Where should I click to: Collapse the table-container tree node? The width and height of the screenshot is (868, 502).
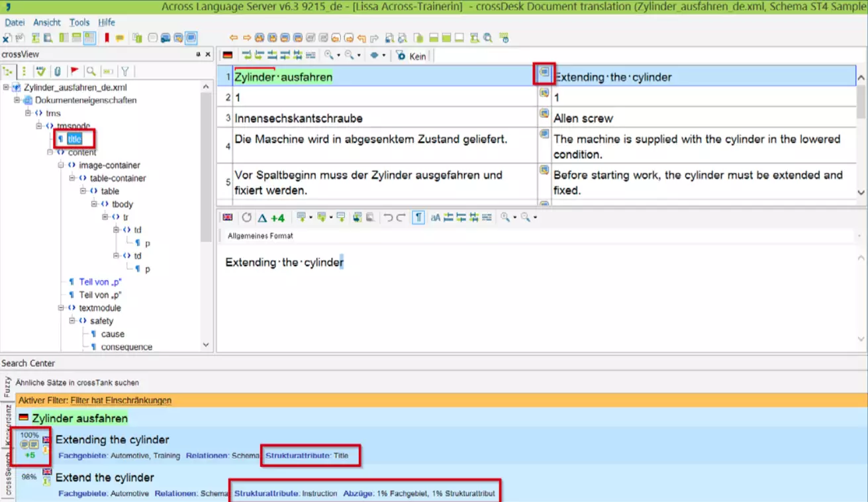[x=72, y=178]
